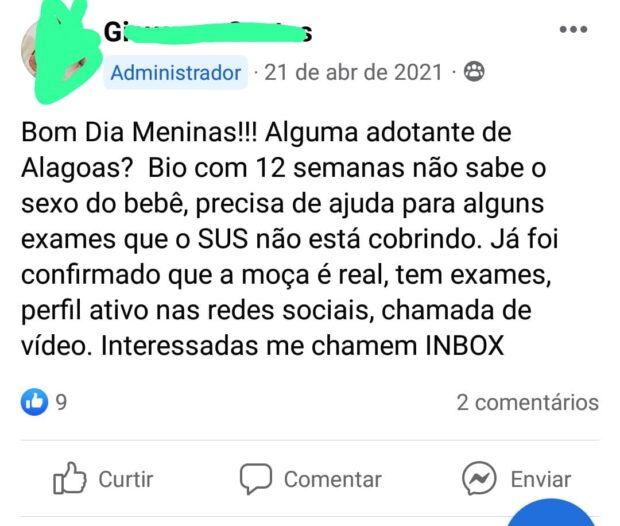The width and height of the screenshot is (620, 526).
Task: Click the 9 reactions count
Action: tap(61, 403)
